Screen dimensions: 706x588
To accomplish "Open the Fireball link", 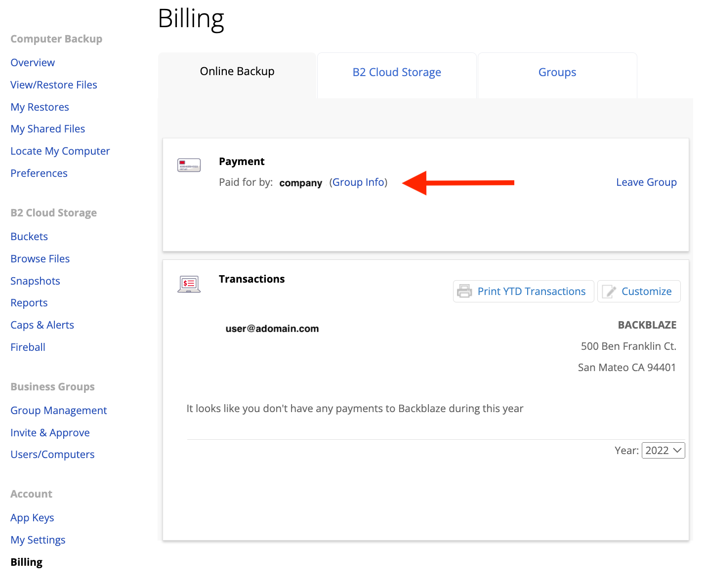I will click(28, 347).
